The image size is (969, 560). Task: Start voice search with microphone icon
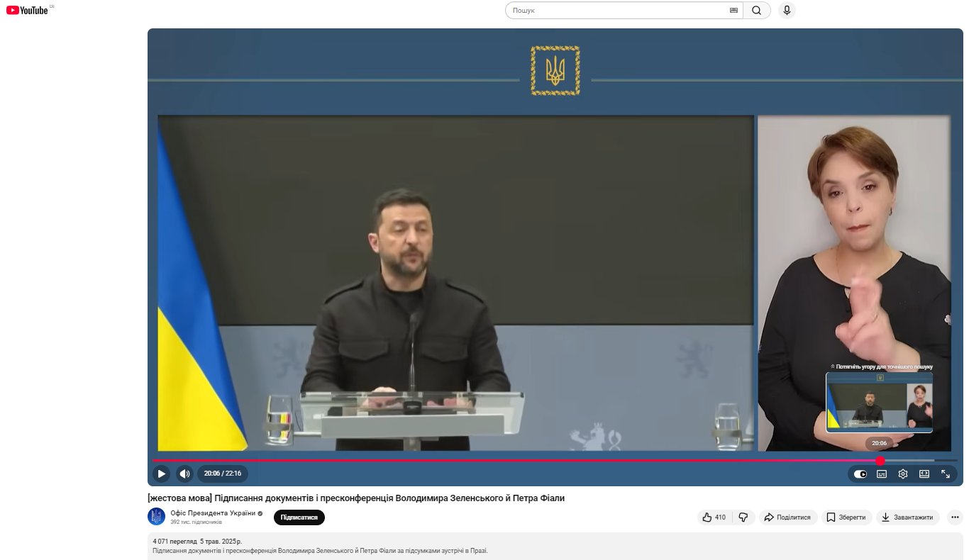coord(786,11)
